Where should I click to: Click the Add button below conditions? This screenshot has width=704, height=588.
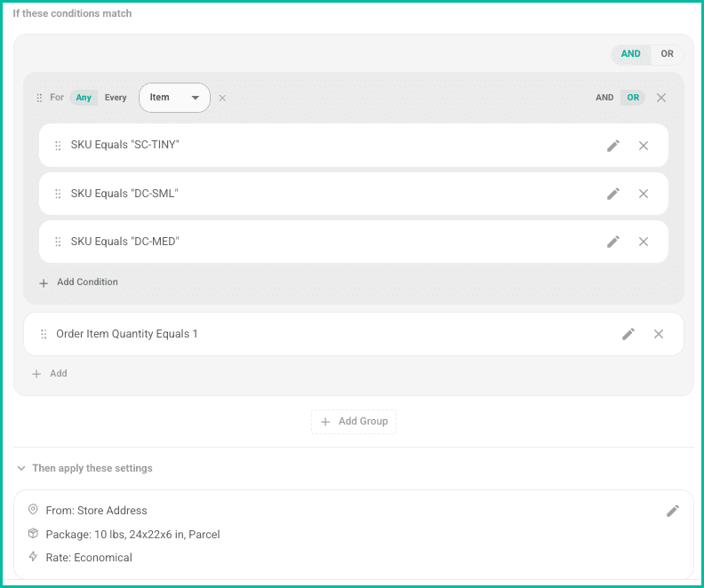click(50, 374)
